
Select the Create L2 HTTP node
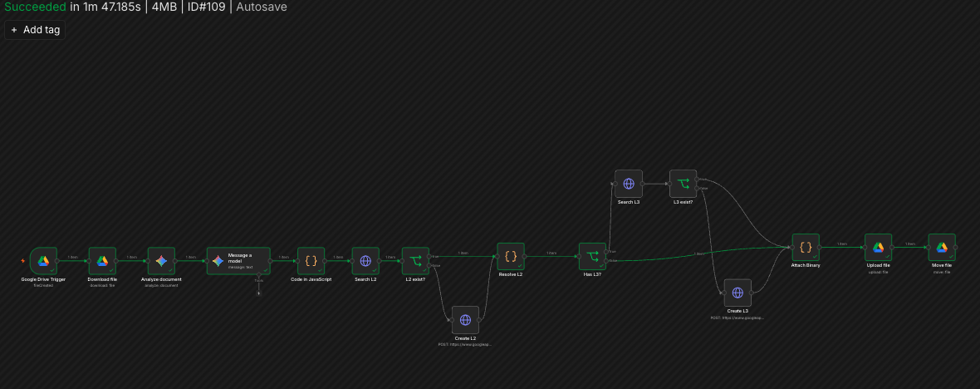[465, 319]
